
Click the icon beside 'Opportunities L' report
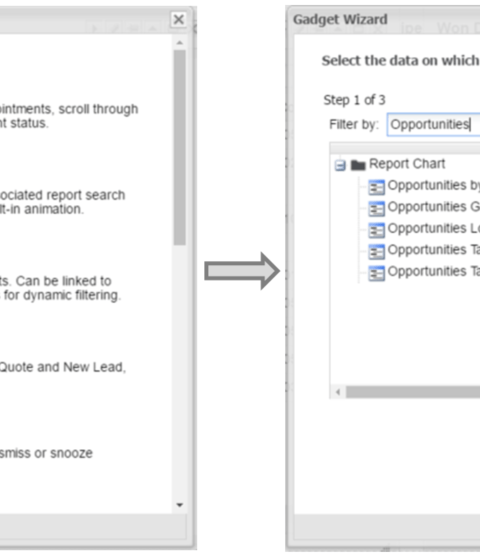pos(376,230)
